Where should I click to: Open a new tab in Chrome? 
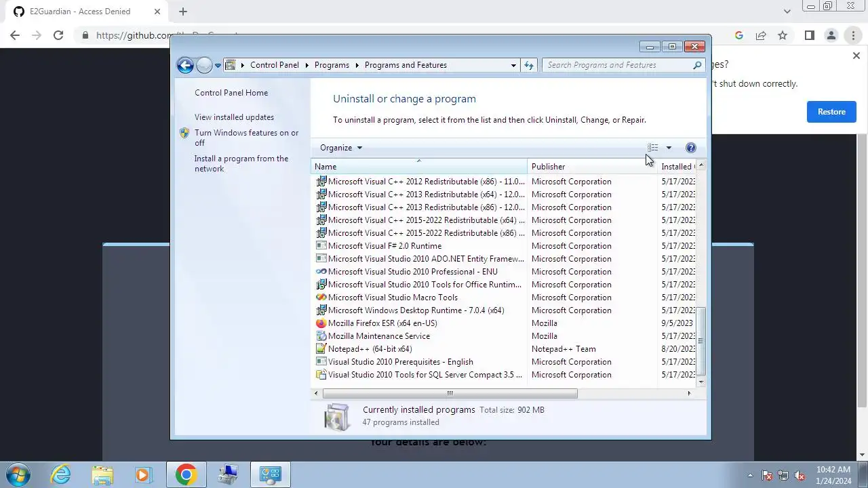(x=183, y=12)
